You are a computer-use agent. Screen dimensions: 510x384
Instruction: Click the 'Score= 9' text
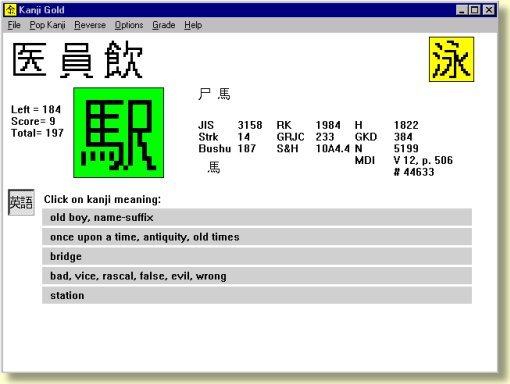(33, 121)
